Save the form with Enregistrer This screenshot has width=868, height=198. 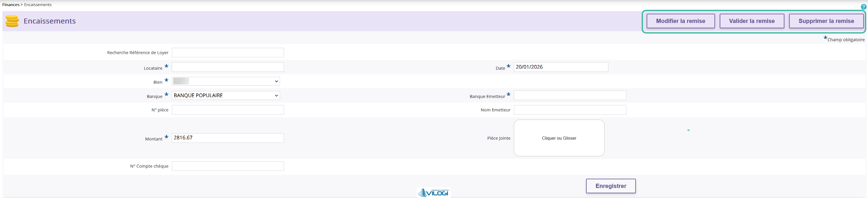click(x=611, y=186)
